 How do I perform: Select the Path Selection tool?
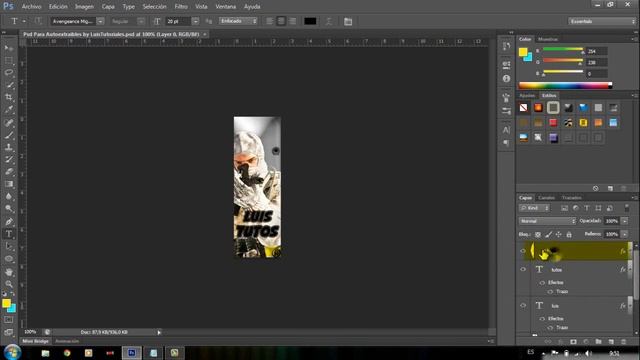9,246
